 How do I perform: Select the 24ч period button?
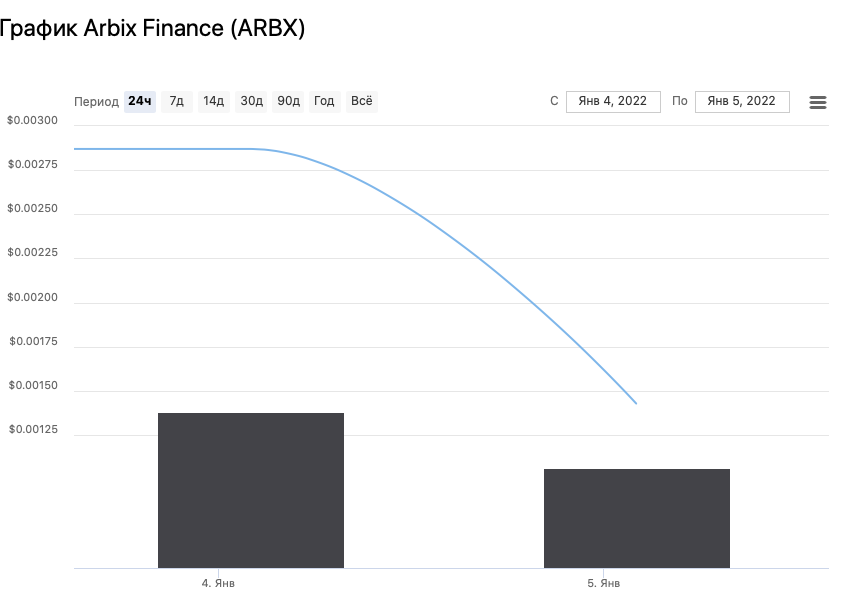tap(140, 101)
